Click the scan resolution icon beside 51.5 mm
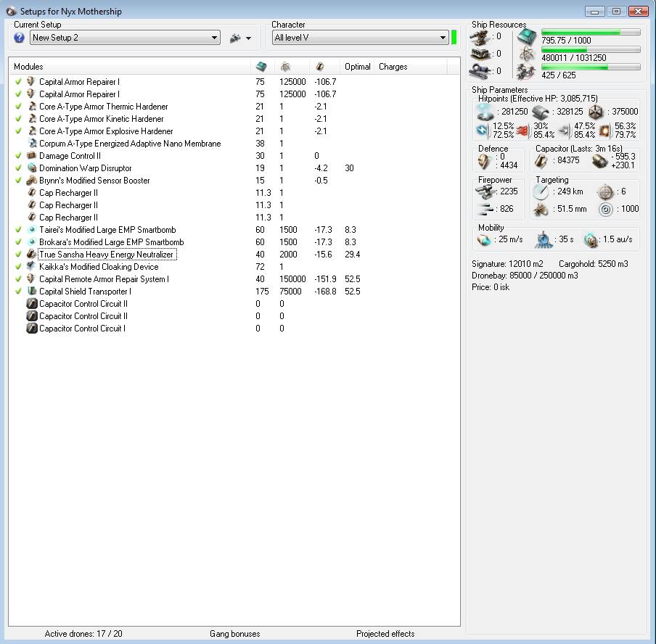Image resolution: width=656 pixels, height=644 pixels. 541,209
